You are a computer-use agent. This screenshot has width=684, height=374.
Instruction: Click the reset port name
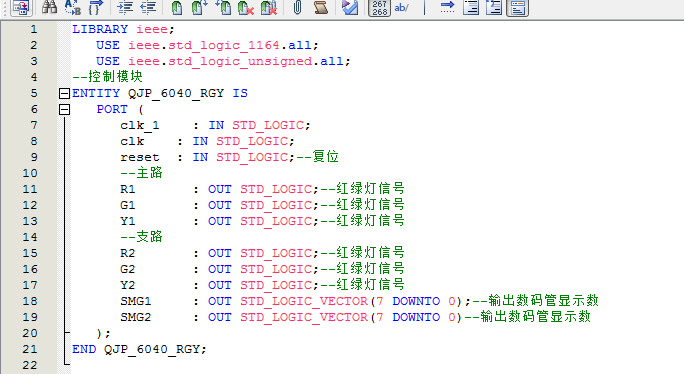tap(140, 158)
